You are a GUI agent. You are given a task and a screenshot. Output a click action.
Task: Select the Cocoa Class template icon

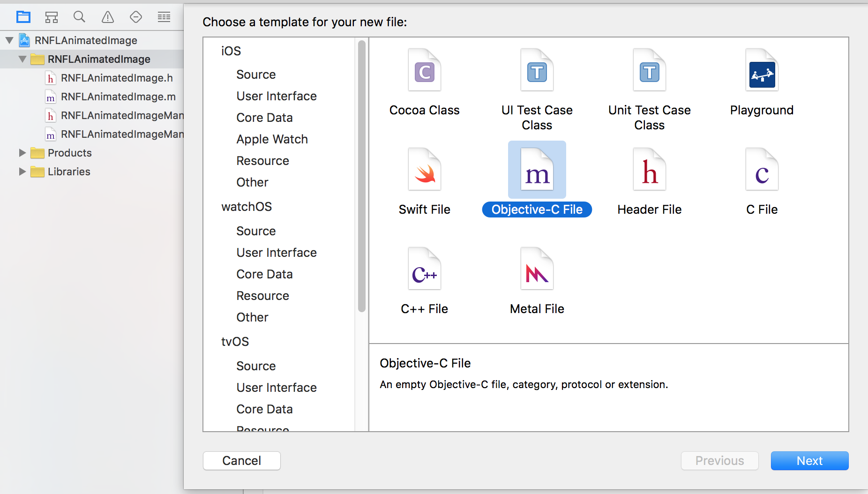coord(424,70)
